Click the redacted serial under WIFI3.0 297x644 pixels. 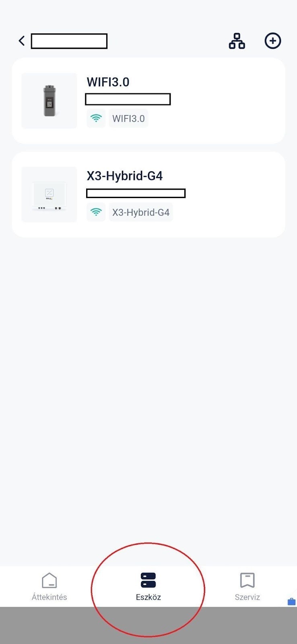[128, 99]
